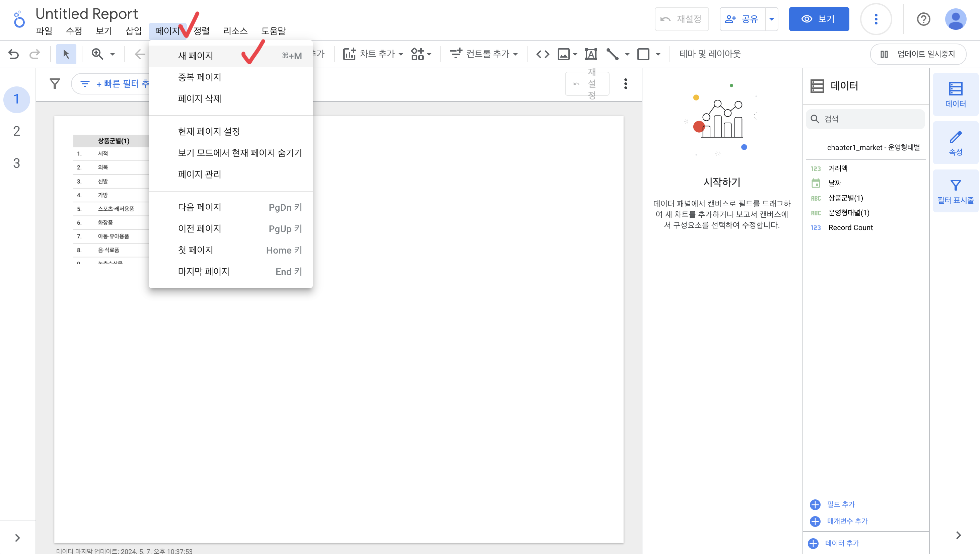Expand the page list bottom-left chevron

click(17, 538)
